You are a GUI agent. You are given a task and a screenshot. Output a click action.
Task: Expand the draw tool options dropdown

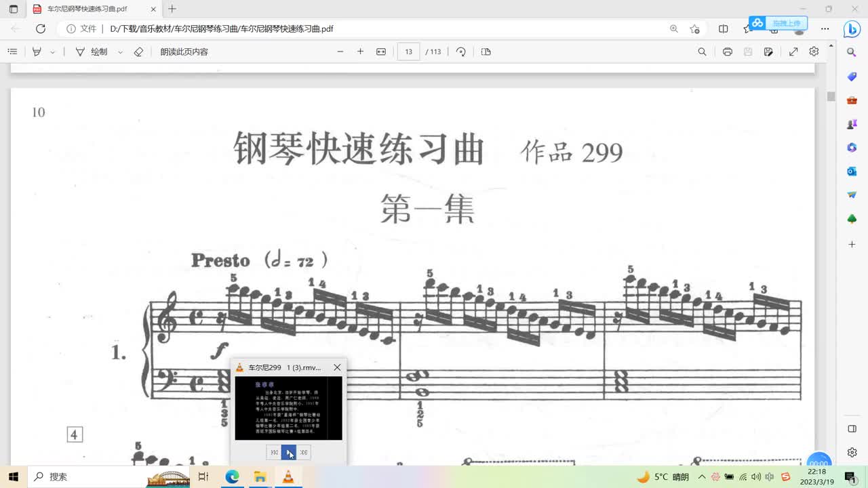tap(120, 52)
